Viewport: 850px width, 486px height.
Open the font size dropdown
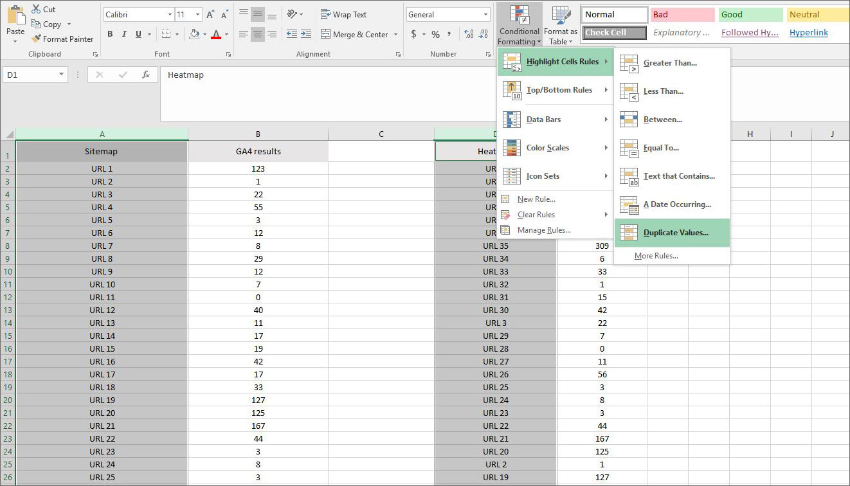pos(198,15)
